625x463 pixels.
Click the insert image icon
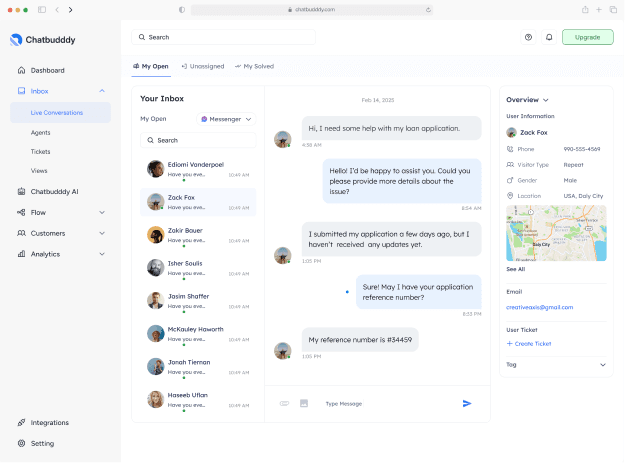pyautogui.click(x=304, y=404)
